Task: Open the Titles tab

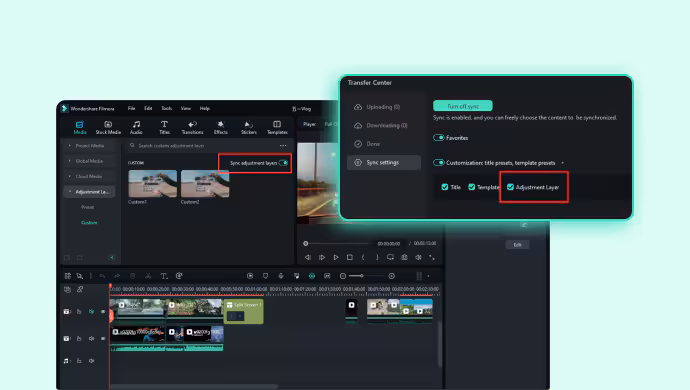Action: pyautogui.click(x=164, y=127)
